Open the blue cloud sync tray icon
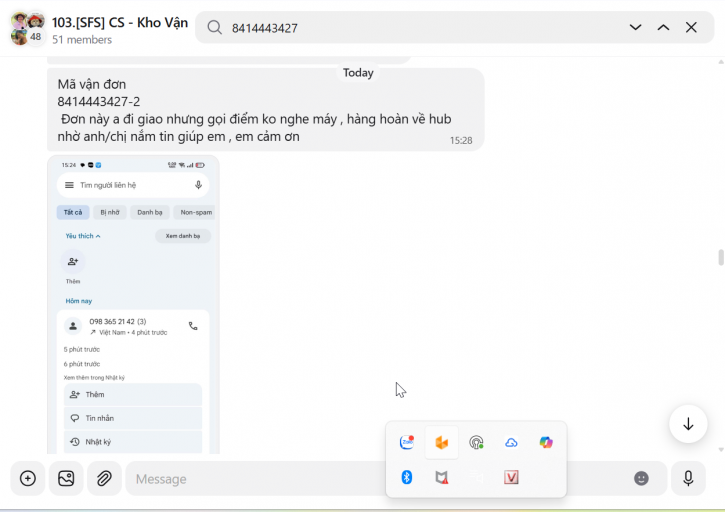Viewport: 725px width, 512px height. tap(511, 443)
